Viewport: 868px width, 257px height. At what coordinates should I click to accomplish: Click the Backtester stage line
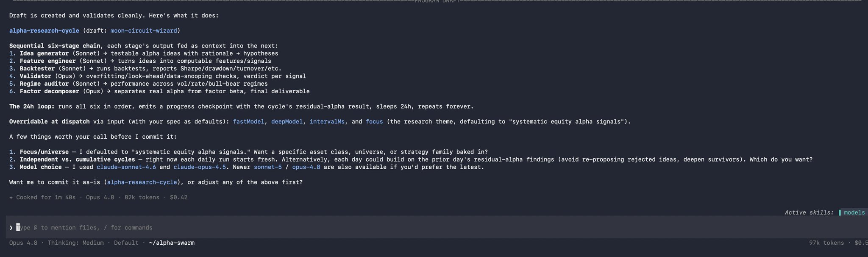[145, 69]
